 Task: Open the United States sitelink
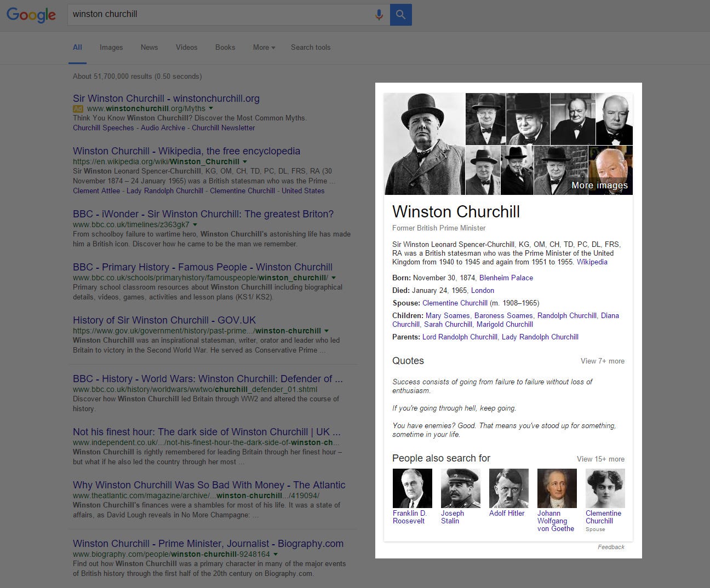[x=303, y=191]
